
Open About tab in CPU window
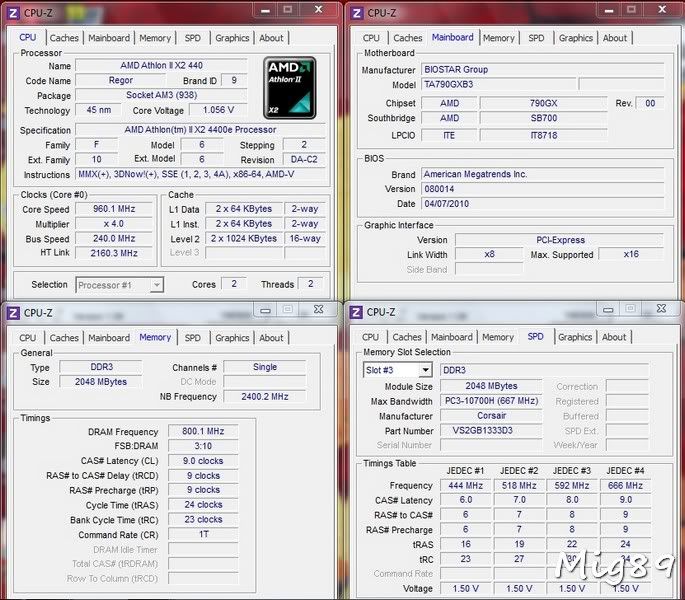[271, 38]
